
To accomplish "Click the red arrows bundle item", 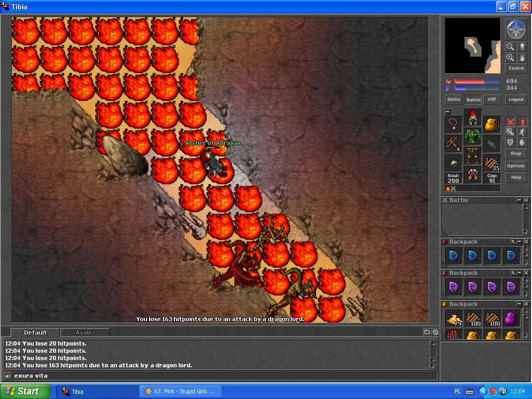I will click(x=454, y=335).
